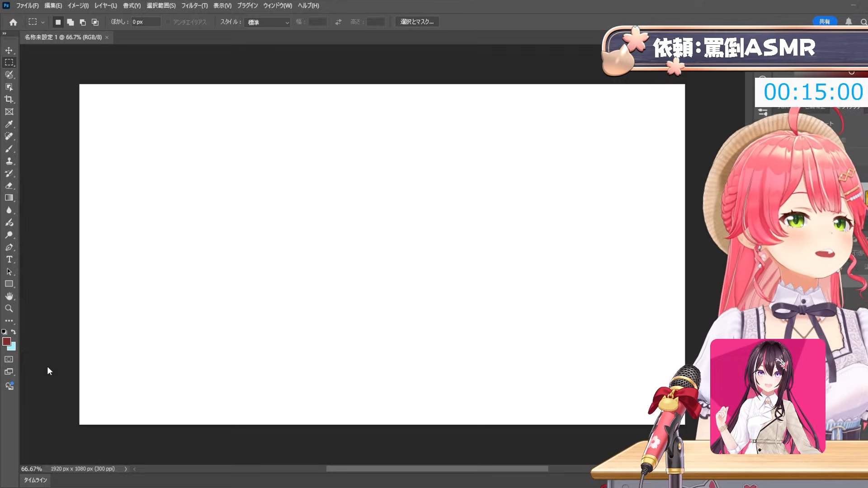Open the イメージ(I) menu
This screenshot has width=868, height=488.
78,5
